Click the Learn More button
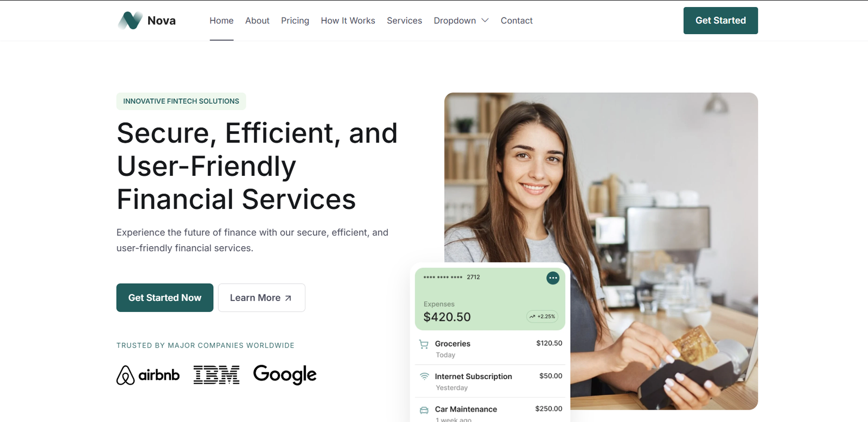Viewport: 868px width, 422px height. (x=261, y=298)
